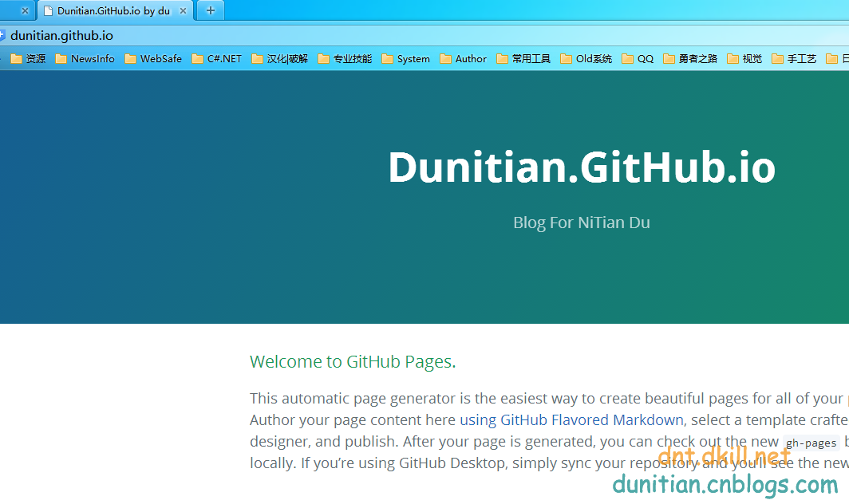The height and width of the screenshot is (504, 849).
Task: Open the NewsInfo bookmarks folder
Action: [85, 58]
